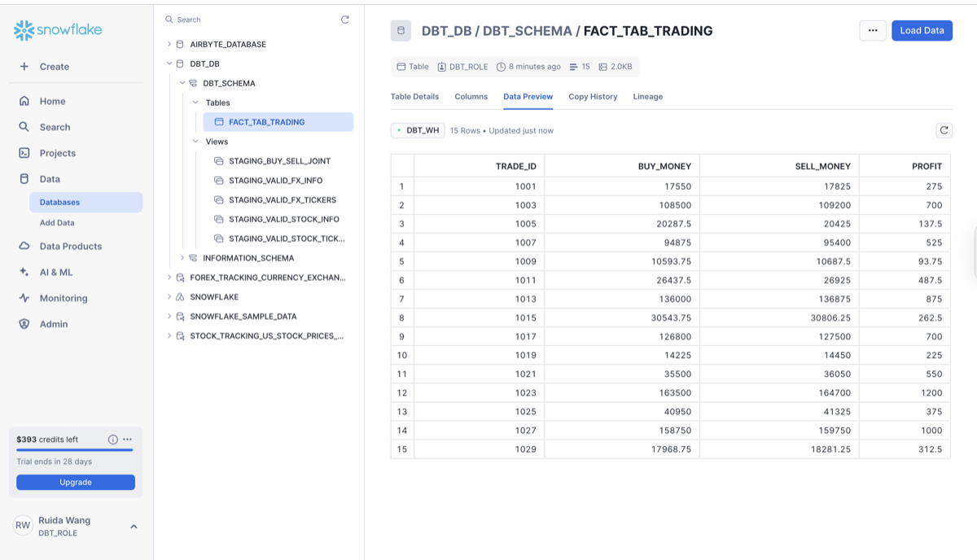Screen dimensions: 977x560
Task: Go to Home in sidebar
Action: pos(52,101)
